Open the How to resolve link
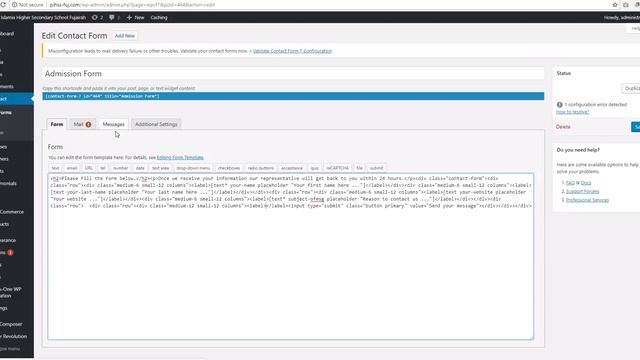Image resolution: width=640 pixels, height=360 pixels. click(x=572, y=112)
